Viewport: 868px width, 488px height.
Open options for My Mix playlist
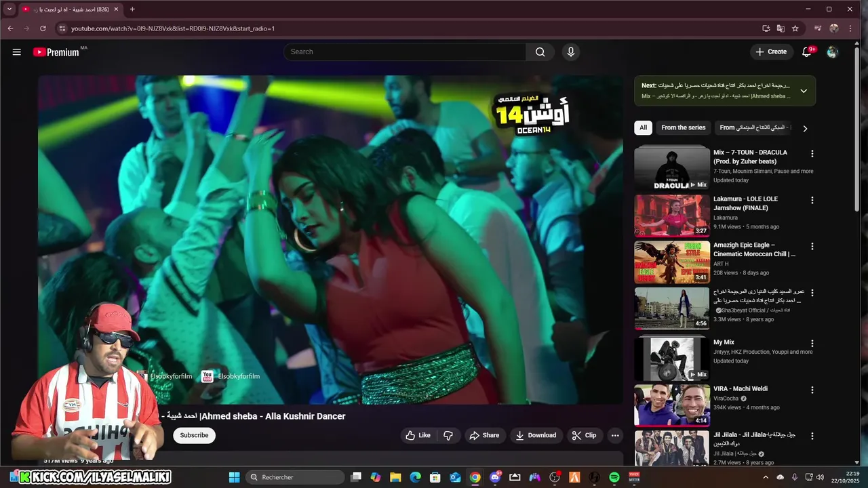(812, 344)
